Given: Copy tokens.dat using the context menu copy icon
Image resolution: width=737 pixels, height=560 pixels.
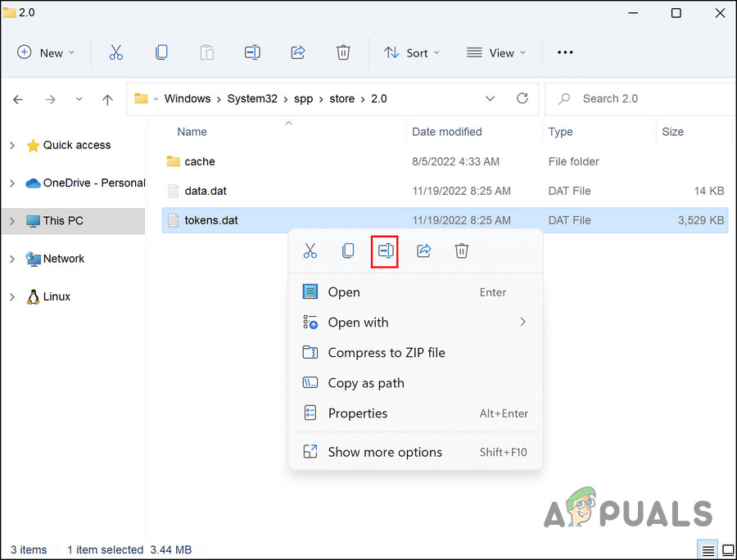Looking at the screenshot, I should [348, 251].
